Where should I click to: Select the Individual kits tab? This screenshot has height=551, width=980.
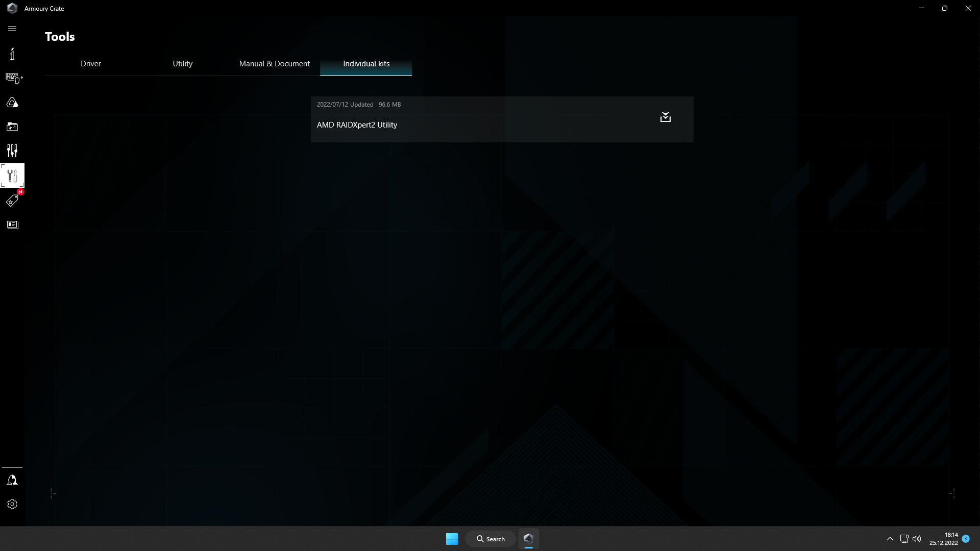(366, 64)
